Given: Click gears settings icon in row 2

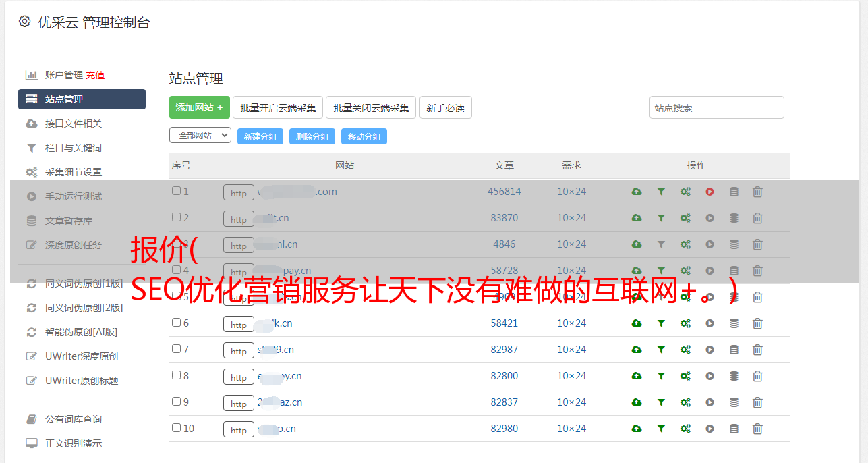Looking at the screenshot, I should pyautogui.click(x=685, y=218).
